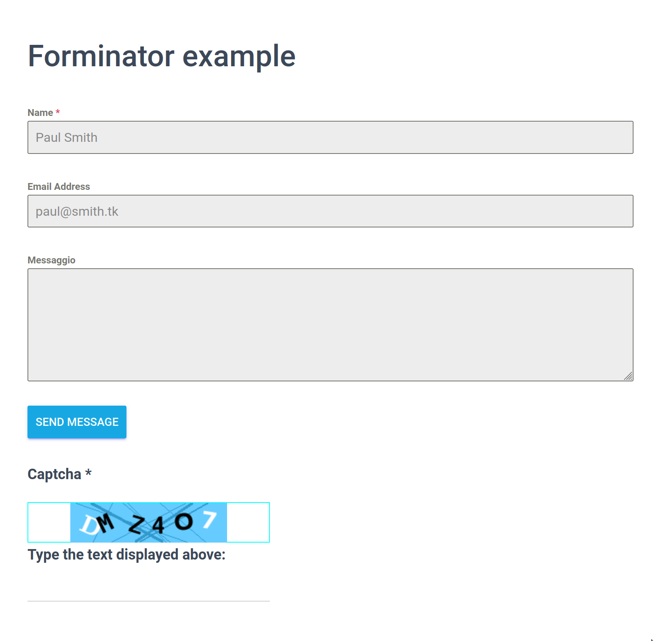Click inside the Messaggio text area
661x644 pixels.
(x=330, y=324)
